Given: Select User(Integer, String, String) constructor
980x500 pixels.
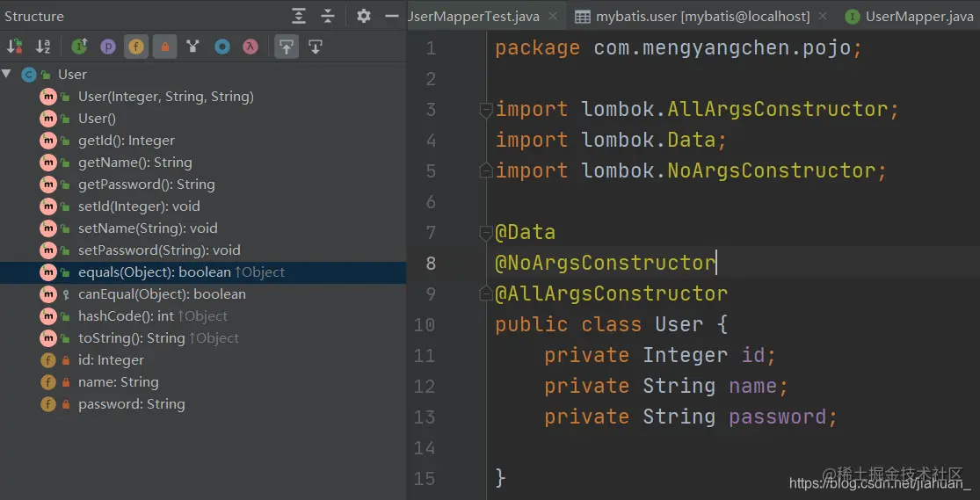Looking at the screenshot, I should point(203,97).
